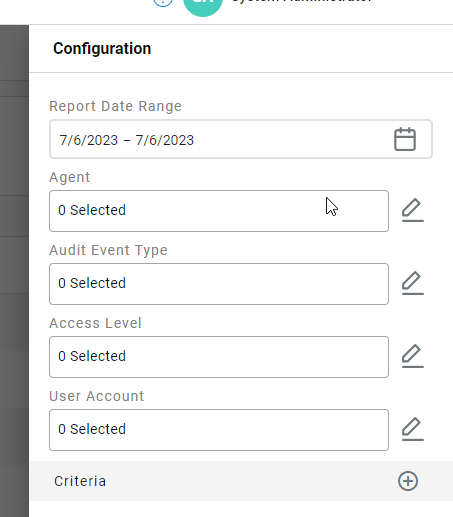Click the Report Date Range field
The height and width of the screenshot is (517, 453).
[241, 139]
